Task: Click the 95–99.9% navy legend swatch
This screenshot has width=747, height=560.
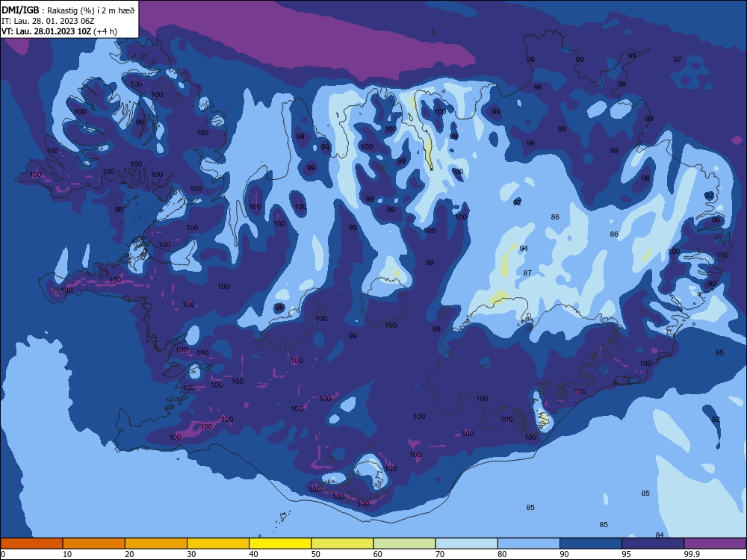Action: pyautogui.click(x=653, y=544)
